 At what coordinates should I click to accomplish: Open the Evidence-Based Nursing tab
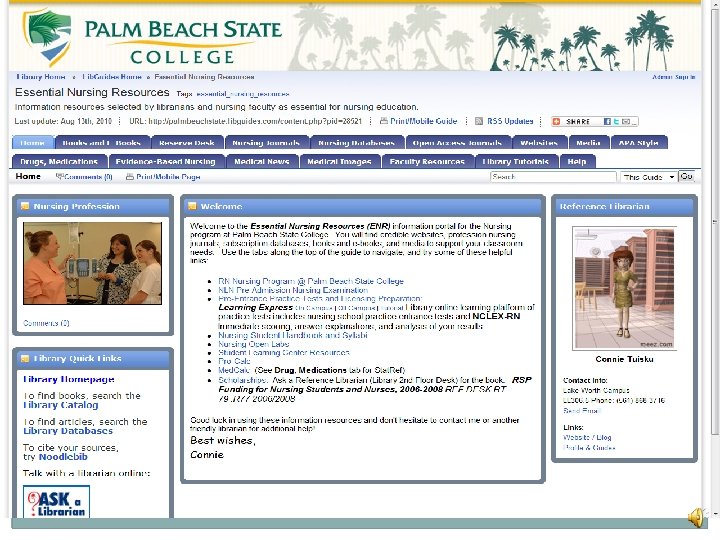tap(166, 162)
